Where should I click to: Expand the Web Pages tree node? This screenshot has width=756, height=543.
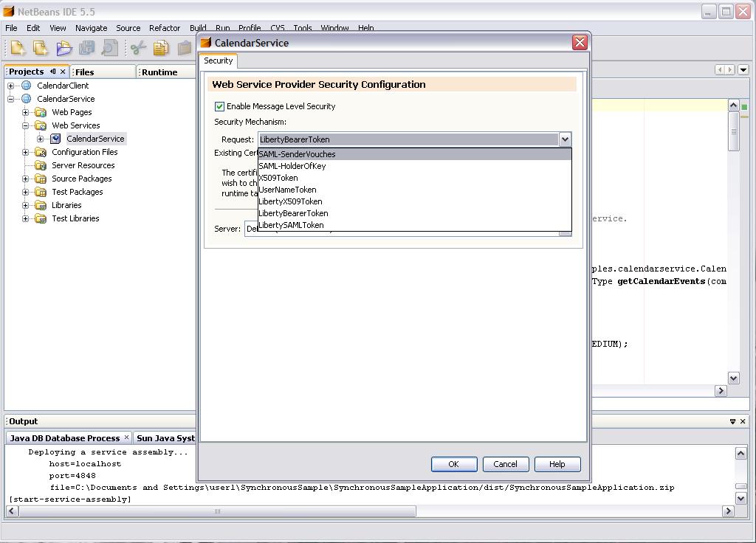[x=26, y=112]
